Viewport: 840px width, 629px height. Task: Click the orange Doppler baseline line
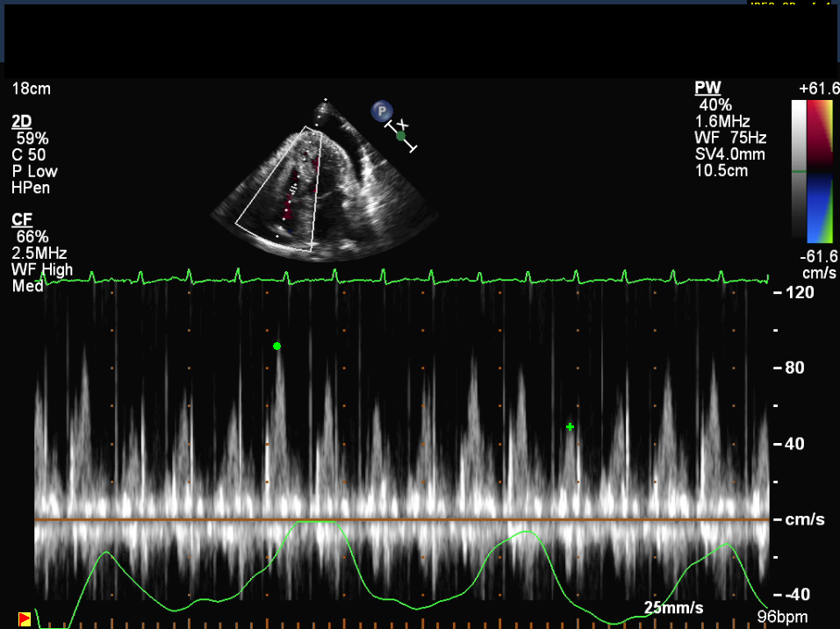tap(402, 520)
